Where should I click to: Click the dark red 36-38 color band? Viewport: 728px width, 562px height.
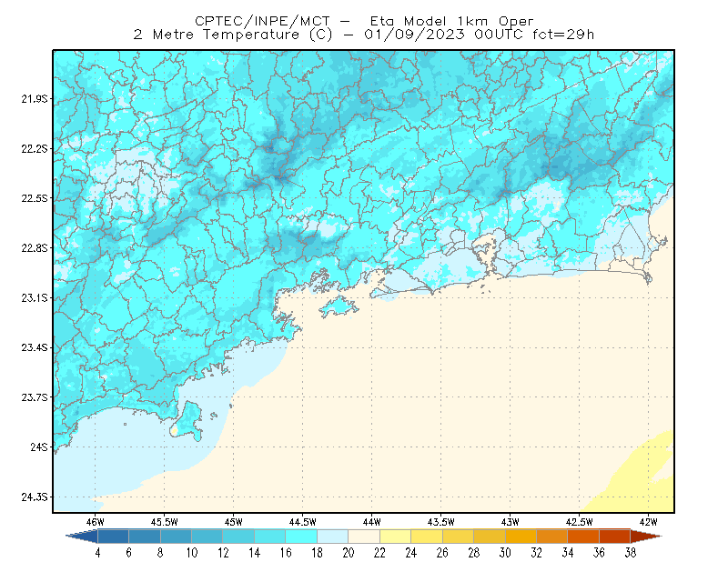(x=614, y=536)
